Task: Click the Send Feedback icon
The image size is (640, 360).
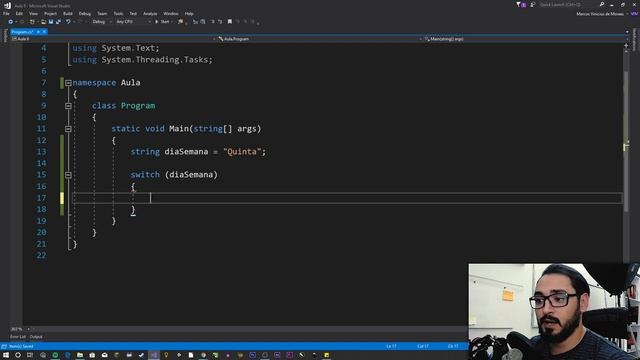Action: (533, 4)
